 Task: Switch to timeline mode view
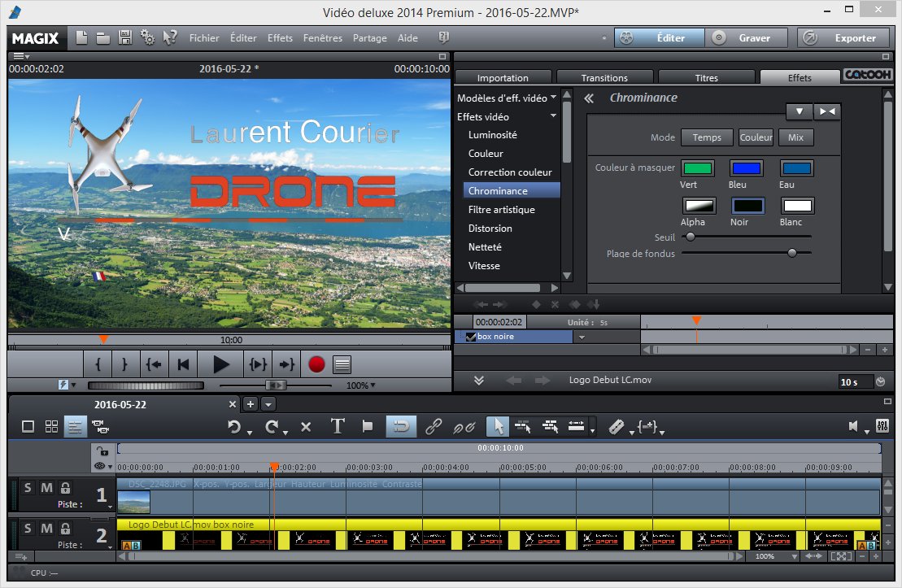pyautogui.click(x=75, y=426)
